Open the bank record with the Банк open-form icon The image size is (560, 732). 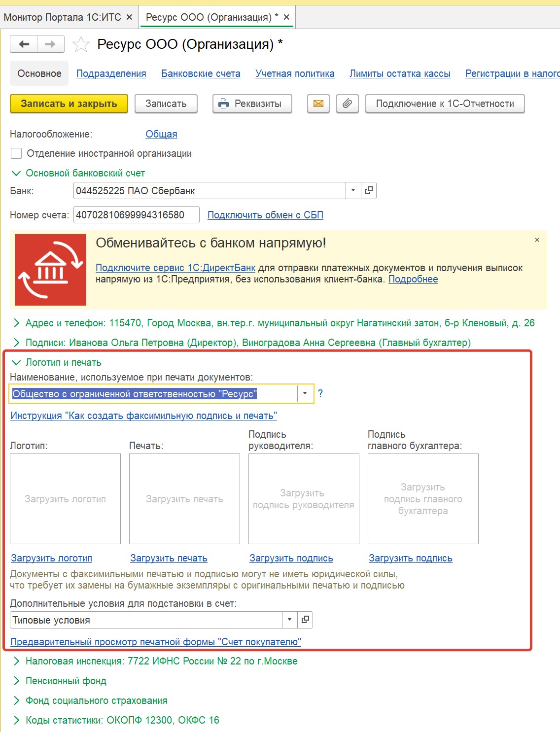(369, 190)
